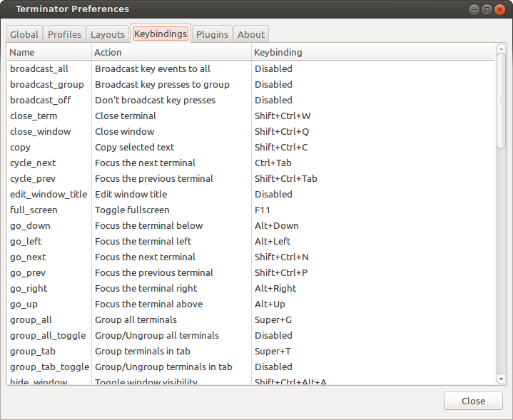Select the close_term row name

34,116
